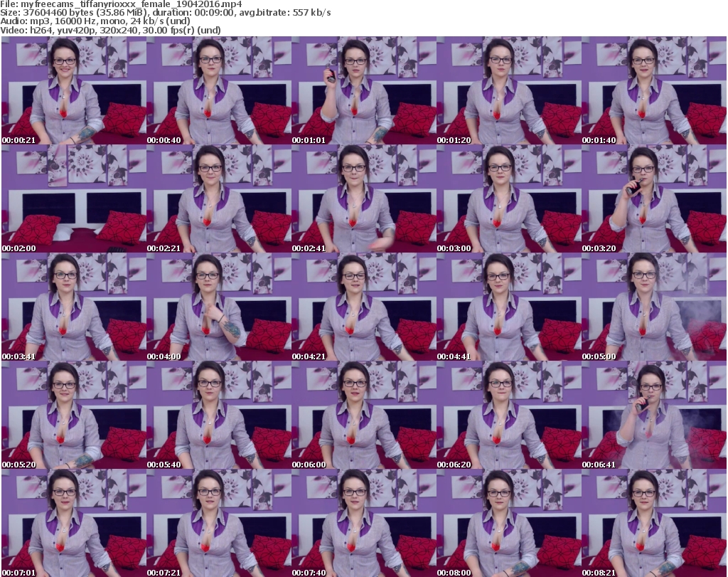Click the smoky frame at 00:05:00

[654, 307]
